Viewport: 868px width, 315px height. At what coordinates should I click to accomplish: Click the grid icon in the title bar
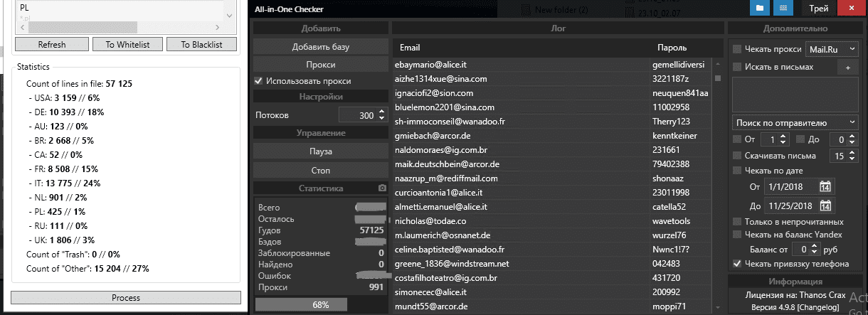(783, 8)
